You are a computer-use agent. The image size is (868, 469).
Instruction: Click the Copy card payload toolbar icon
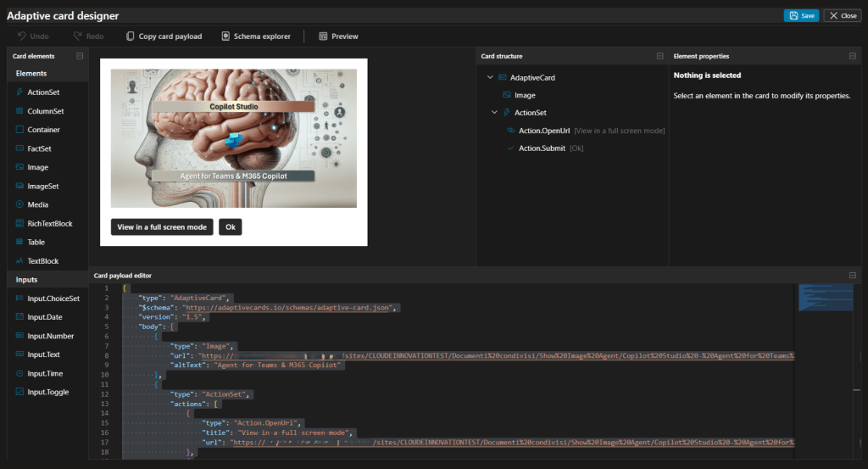click(130, 36)
